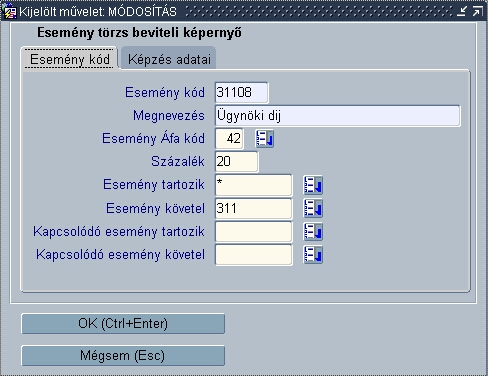Focus empty Kapcsolódó esemény tartozik field
Screen dimensions: 488x376
[x=254, y=232]
